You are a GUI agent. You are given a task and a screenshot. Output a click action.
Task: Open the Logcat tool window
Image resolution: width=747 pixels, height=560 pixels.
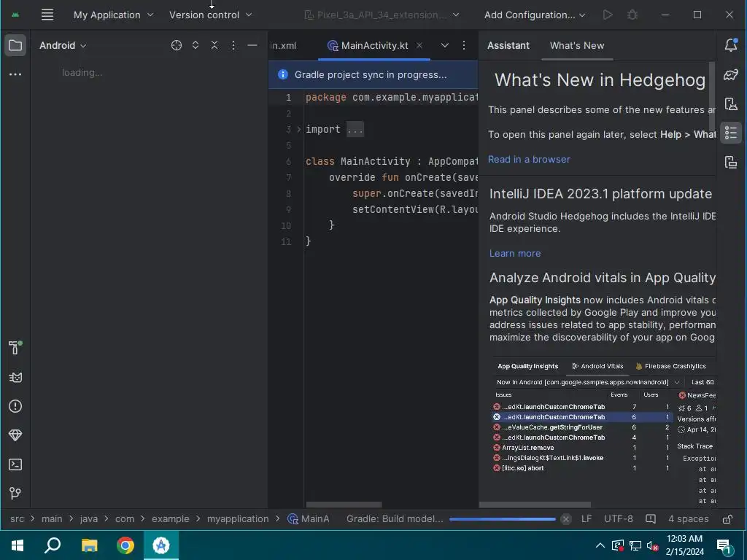tap(15, 378)
